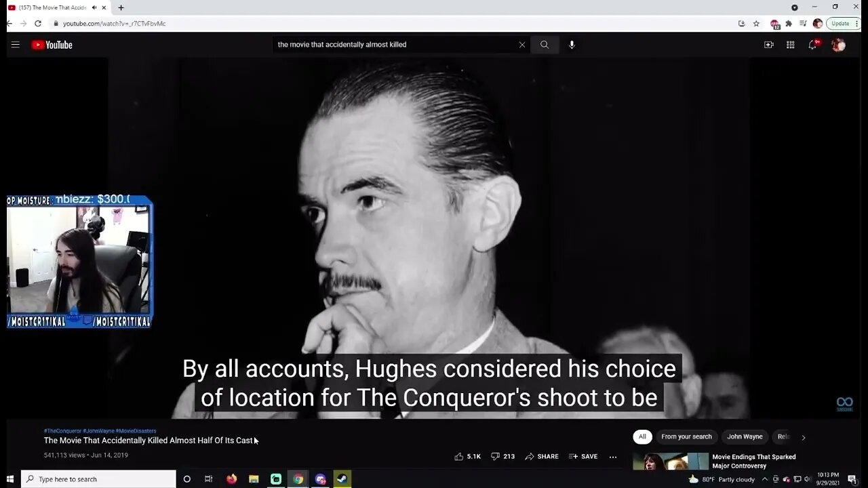Start voice search with the microphone icon
The image size is (868, 488).
tap(572, 45)
